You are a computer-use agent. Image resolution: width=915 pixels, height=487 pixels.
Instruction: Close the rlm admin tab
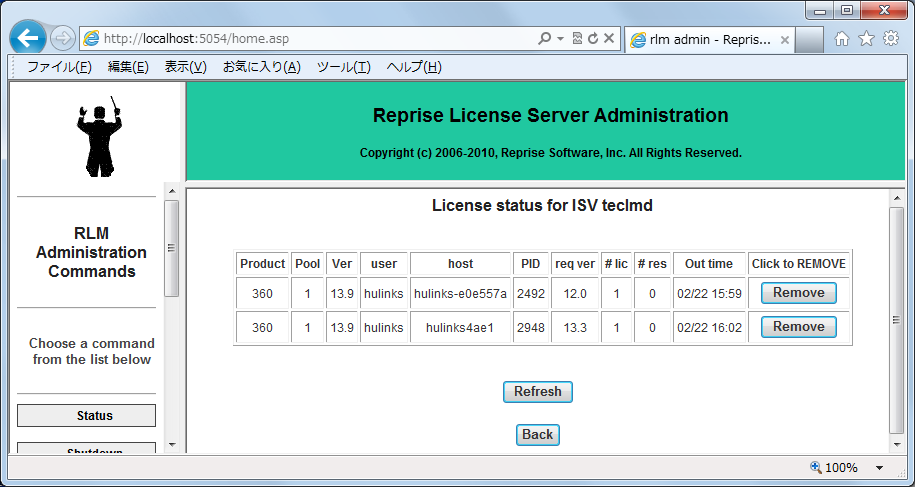tap(784, 40)
